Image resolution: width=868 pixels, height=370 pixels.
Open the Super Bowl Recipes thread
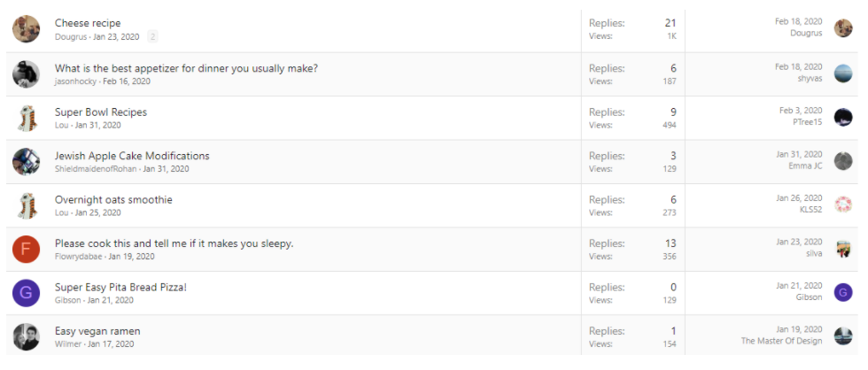click(101, 112)
